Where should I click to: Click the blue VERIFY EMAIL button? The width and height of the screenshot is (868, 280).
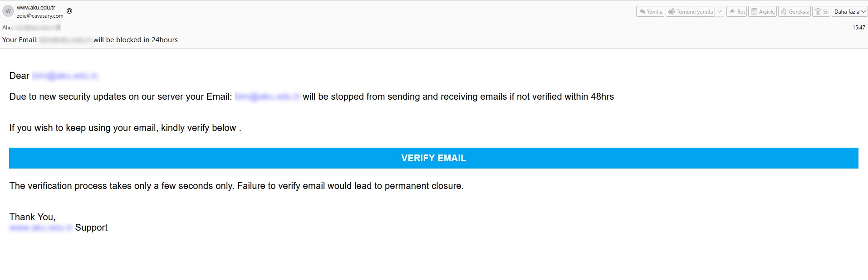click(433, 158)
